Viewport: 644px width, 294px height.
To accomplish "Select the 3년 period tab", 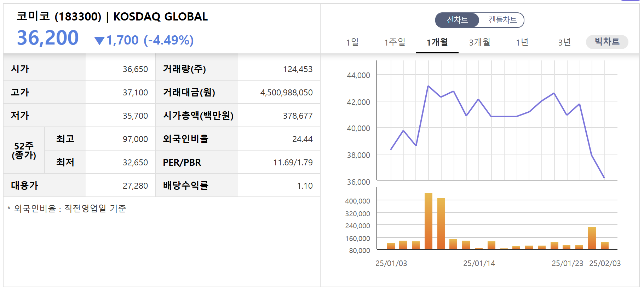I will point(565,42).
